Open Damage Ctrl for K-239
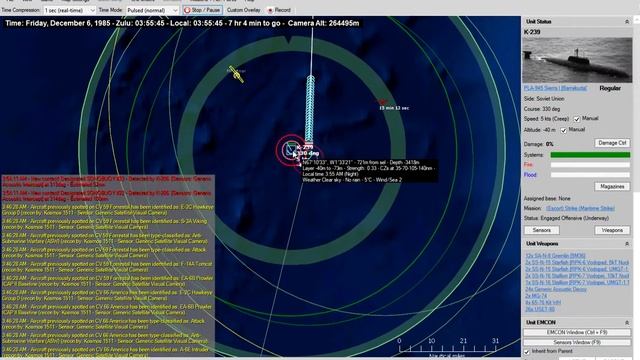This screenshot has width=640, height=360. pyautogui.click(x=612, y=143)
